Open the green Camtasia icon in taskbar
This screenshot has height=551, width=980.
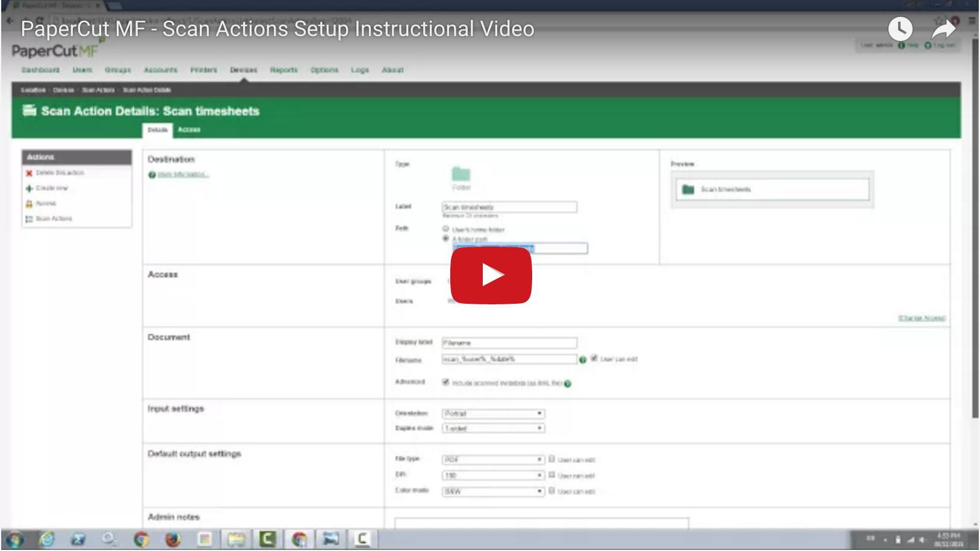point(267,540)
